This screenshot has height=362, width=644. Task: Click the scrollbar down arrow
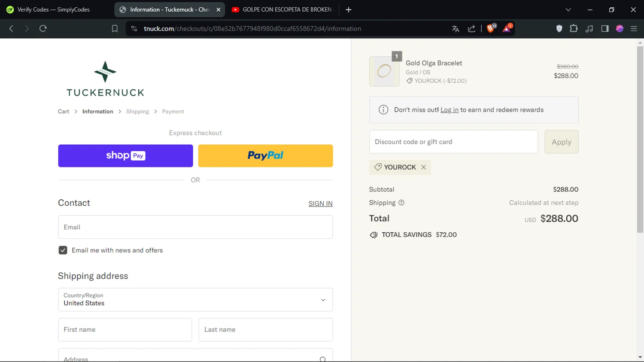click(x=640, y=357)
